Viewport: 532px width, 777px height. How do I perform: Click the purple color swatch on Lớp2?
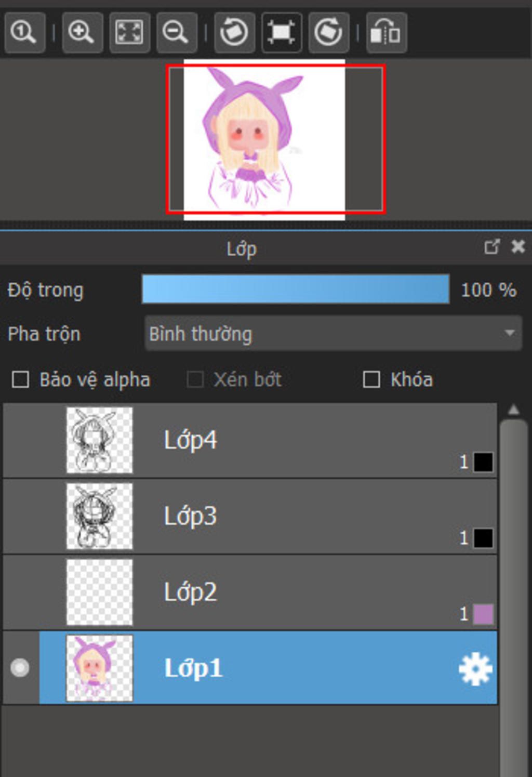pos(483,614)
